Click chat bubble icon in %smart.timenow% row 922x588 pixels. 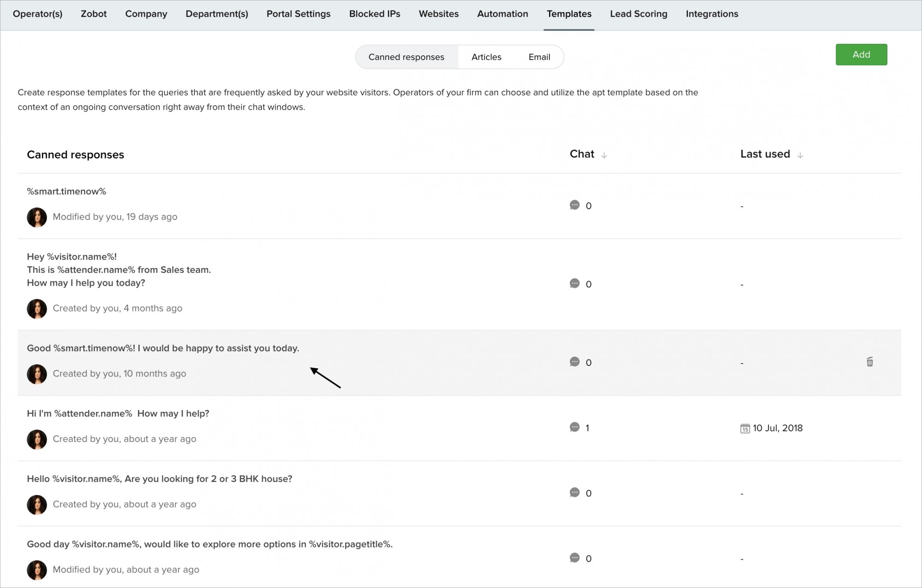click(574, 205)
